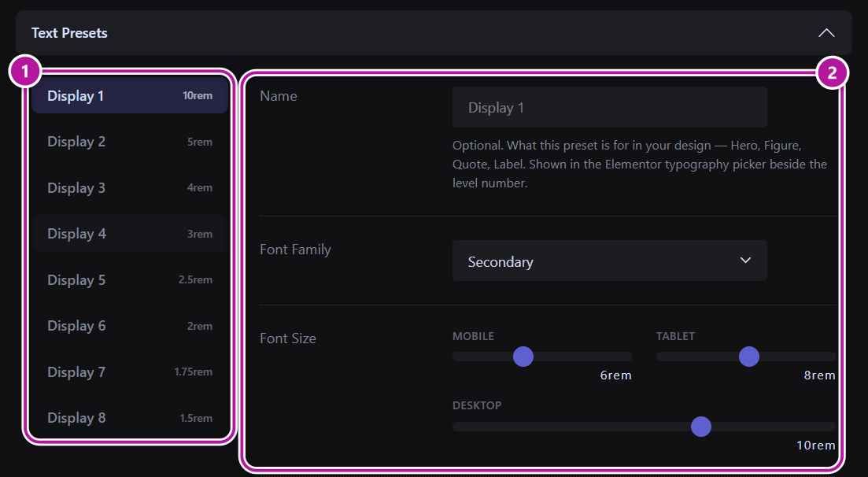The image size is (868, 477).
Task: Select the Display 2 preset
Action: pyautogui.click(x=130, y=141)
